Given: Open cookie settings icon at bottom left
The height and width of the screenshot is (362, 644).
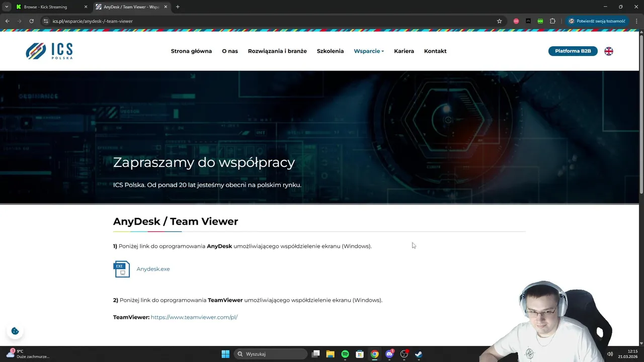Looking at the screenshot, I should [15, 331].
